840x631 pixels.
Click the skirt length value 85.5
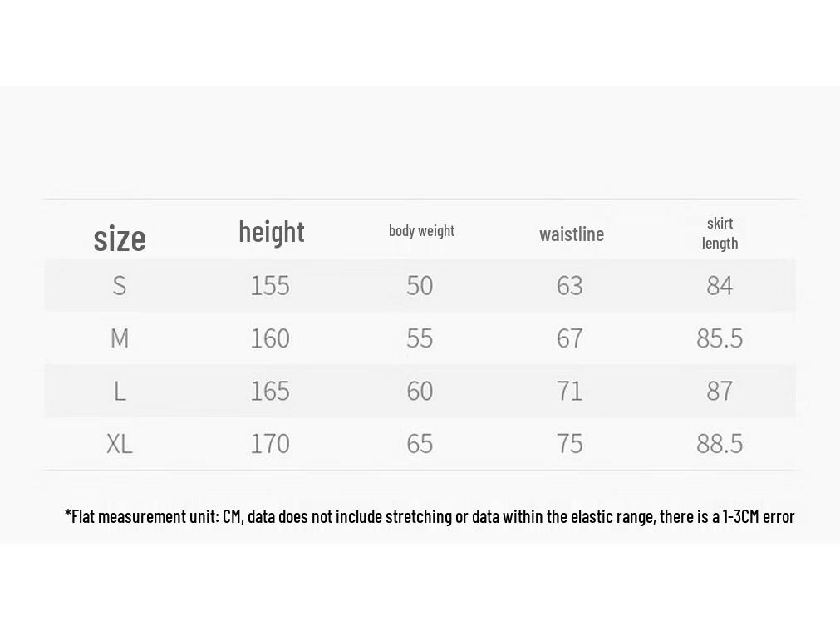click(720, 338)
